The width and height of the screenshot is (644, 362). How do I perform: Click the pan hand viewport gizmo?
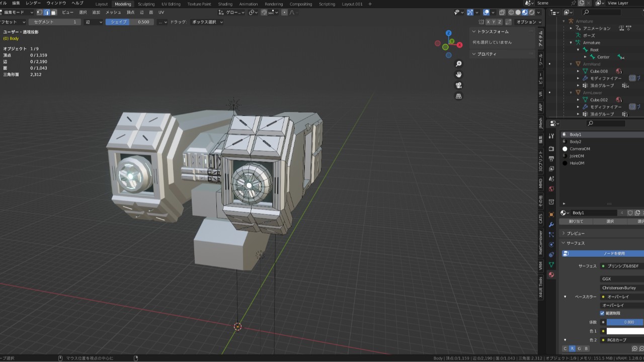[458, 74]
